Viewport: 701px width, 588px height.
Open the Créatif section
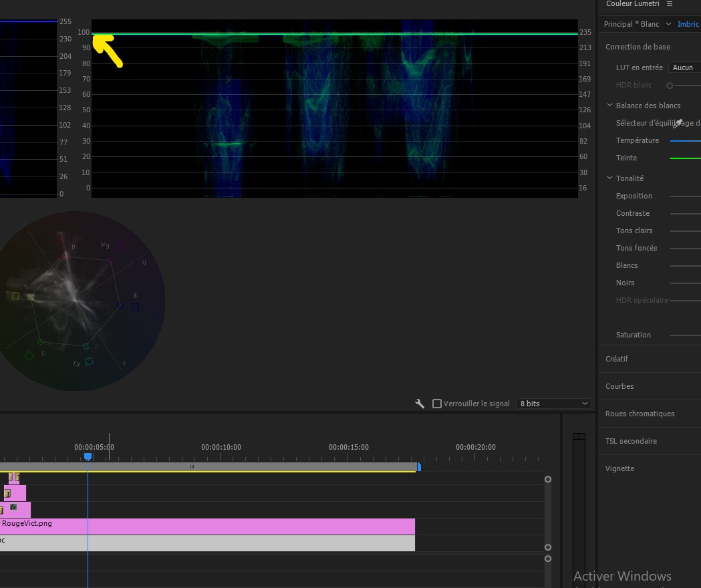tap(617, 359)
